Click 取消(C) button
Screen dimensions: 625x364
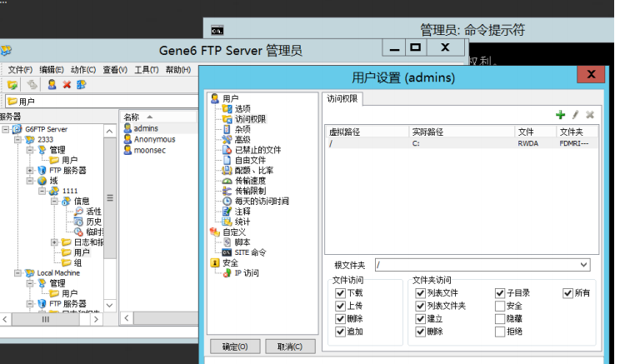pyautogui.click(x=290, y=347)
